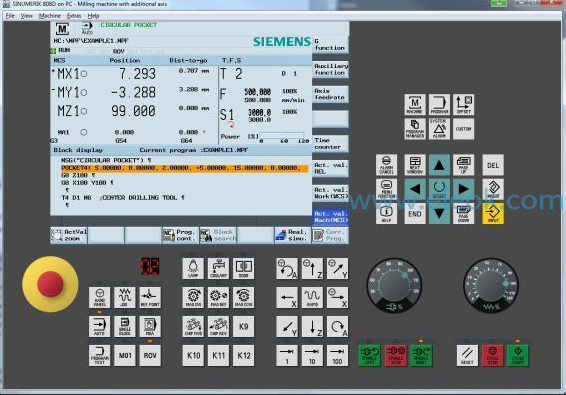Open the Help menu
The height and width of the screenshot is (395, 566).
pos(93,16)
